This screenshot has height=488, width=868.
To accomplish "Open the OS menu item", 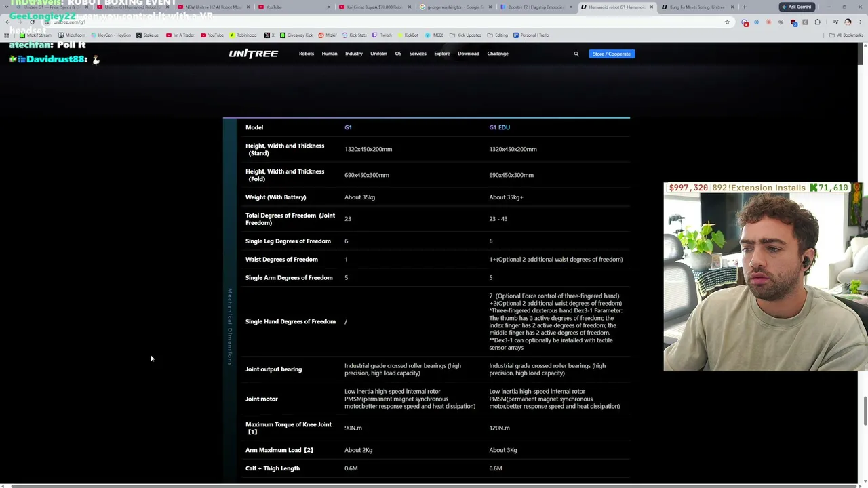I will tap(398, 54).
